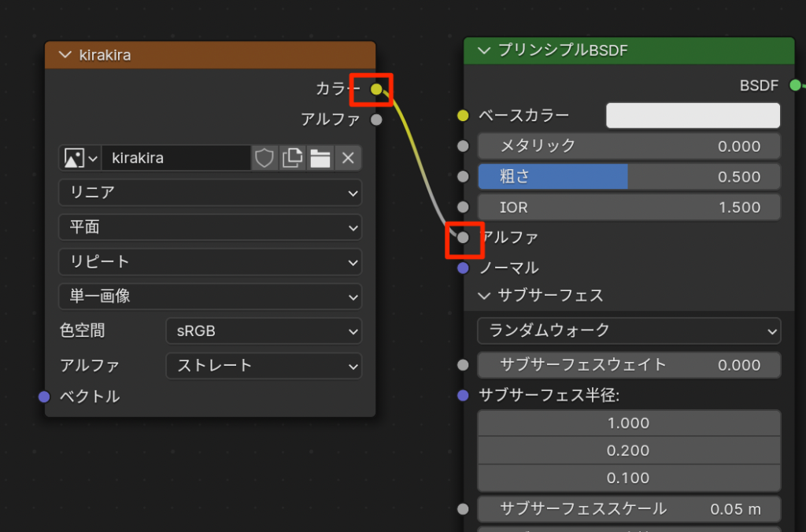Open the リニア interpolation dropdown
The height and width of the screenshot is (532, 806).
coord(209,193)
